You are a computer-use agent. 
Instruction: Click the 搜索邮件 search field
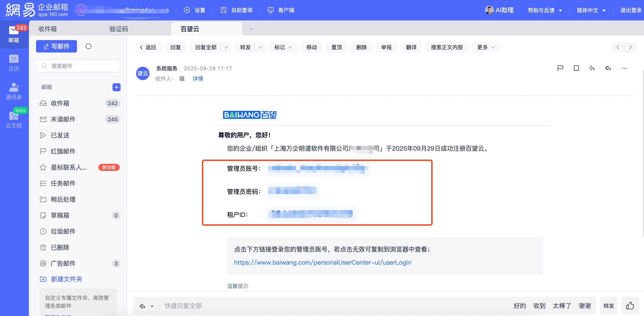(x=78, y=66)
